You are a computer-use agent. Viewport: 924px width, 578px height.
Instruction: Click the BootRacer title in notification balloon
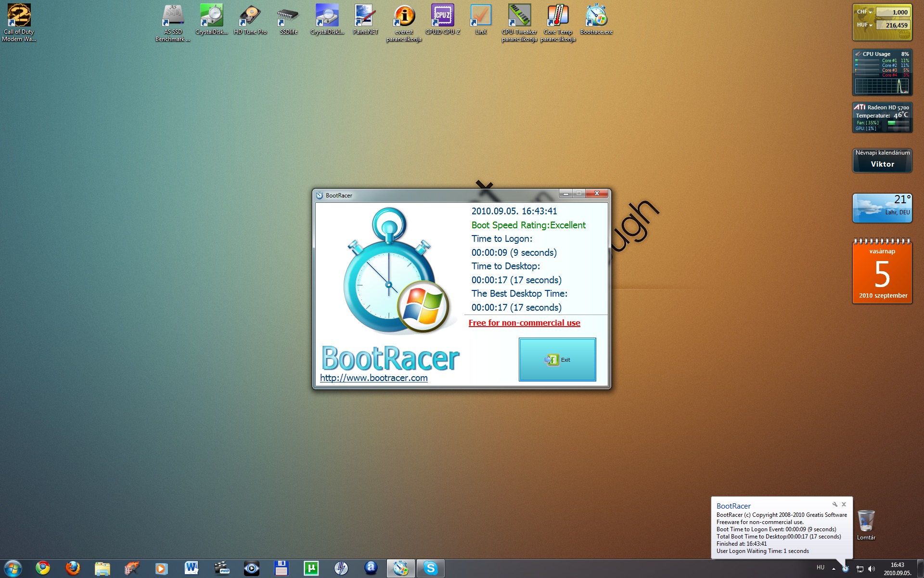click(x=733, y=506)
